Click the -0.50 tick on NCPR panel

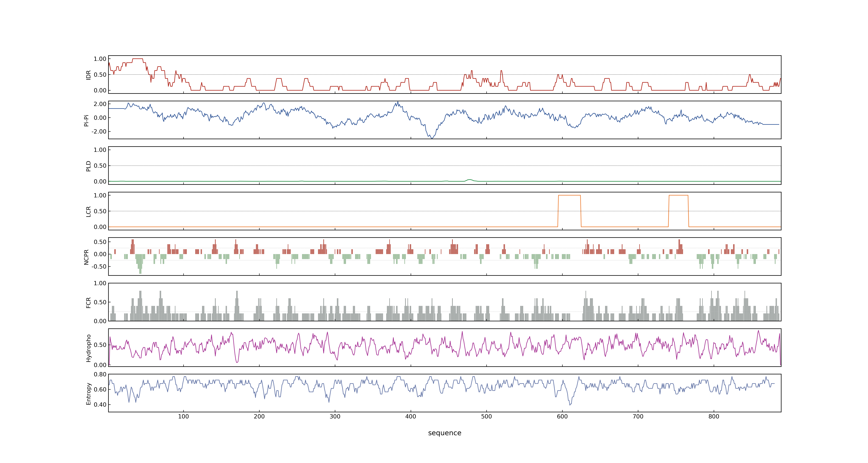pyautogui.click(x=99, y=267)
